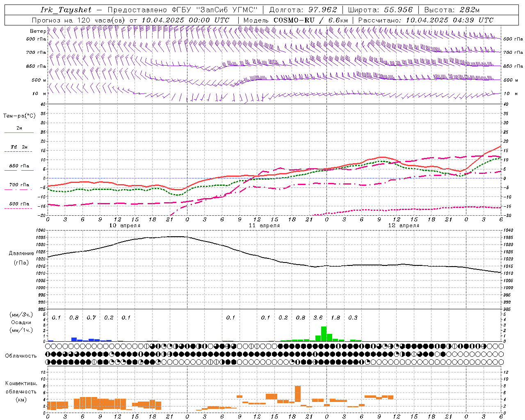Viewport: 525px width, 420px height.
Task: Click the station name Irk_Tayshet in the header
Action: pyautogui.click(x=66, y=10)
